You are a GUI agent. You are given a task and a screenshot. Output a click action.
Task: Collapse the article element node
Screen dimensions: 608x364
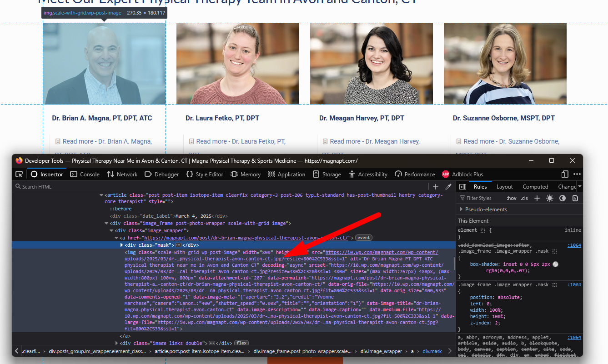[x=101, y=195]
